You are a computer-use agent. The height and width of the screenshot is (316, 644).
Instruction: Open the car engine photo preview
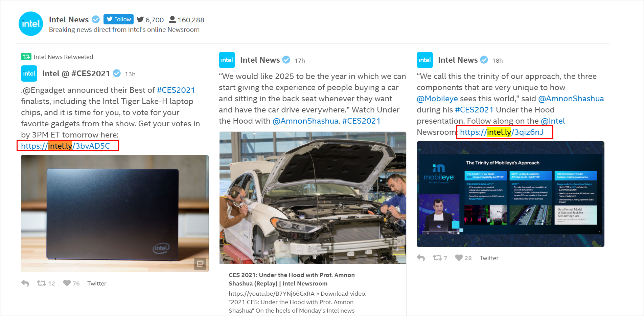(x=313, y=198)
